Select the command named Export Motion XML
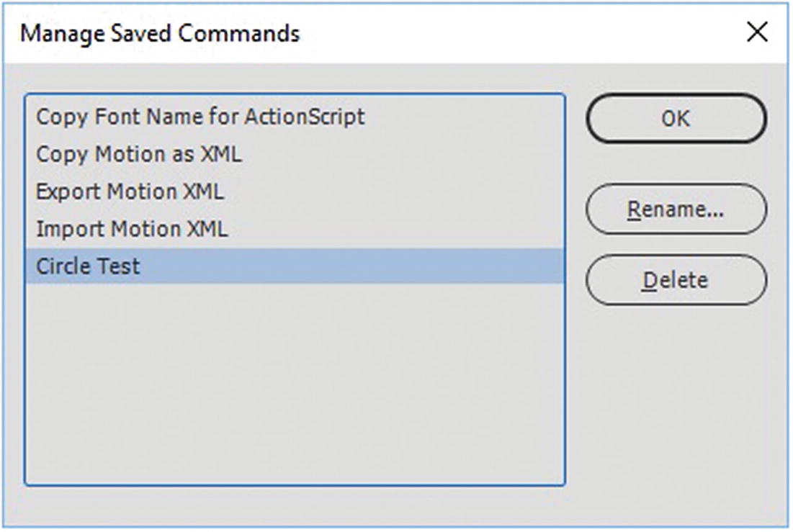 coord(130,191)
